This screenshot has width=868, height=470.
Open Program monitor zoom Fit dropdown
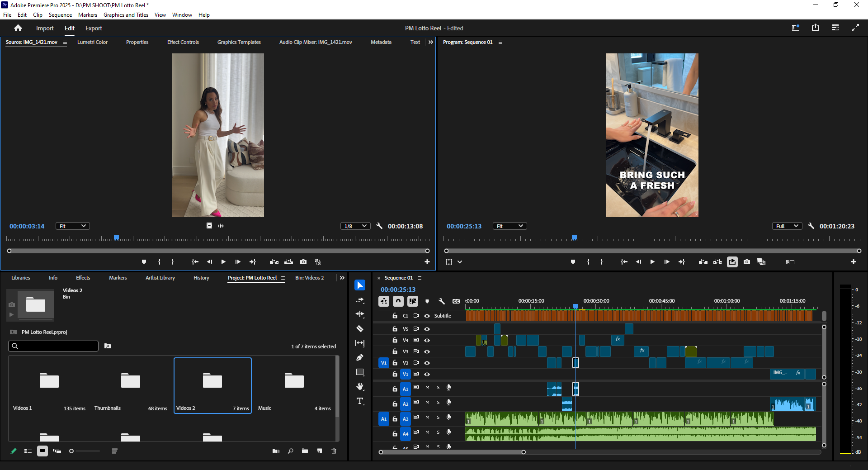coord(510,226)
